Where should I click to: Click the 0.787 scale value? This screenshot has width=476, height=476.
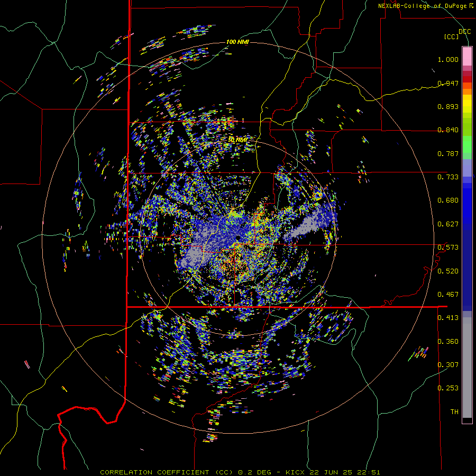coord(448,153)
